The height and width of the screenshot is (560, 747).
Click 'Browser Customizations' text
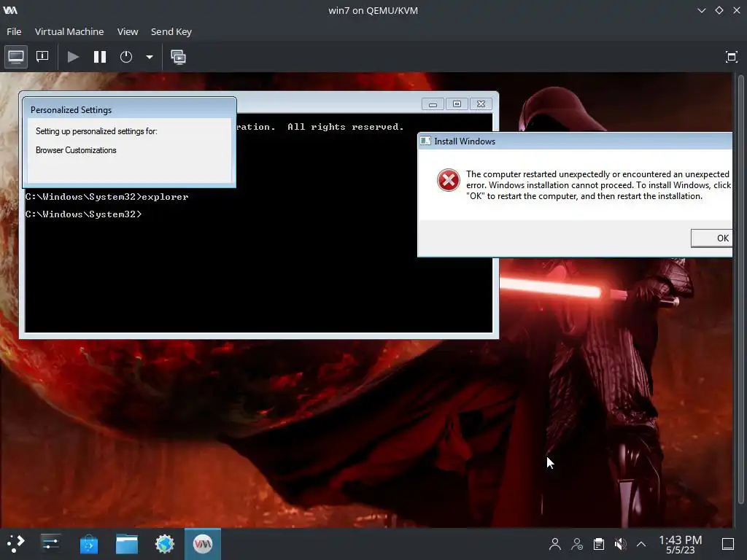click(x=76, y=150)
